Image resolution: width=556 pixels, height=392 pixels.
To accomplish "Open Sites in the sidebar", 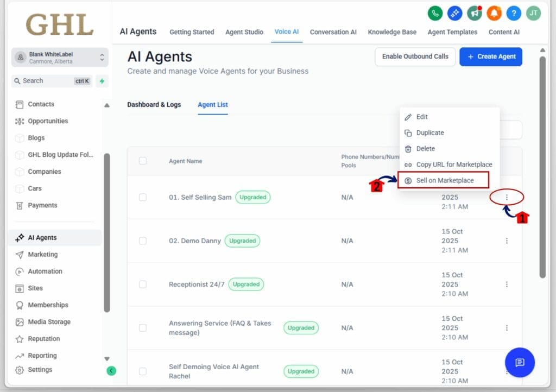I will [x=35, y=288].
